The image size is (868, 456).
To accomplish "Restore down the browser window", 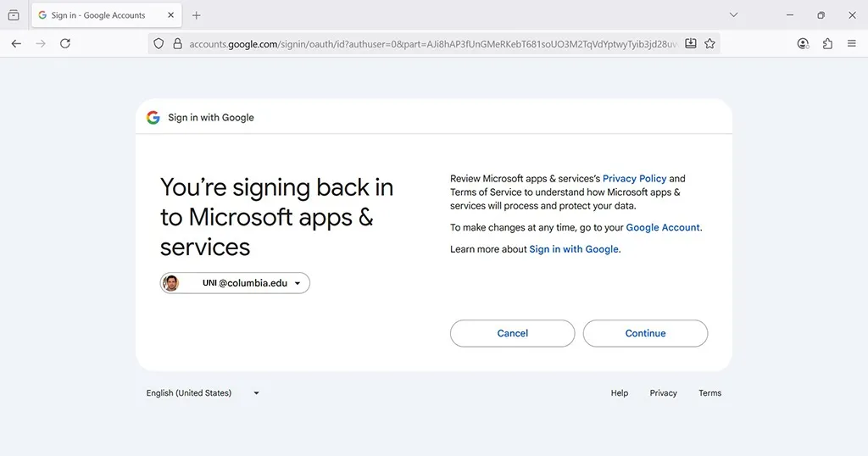I will (821, 15).
